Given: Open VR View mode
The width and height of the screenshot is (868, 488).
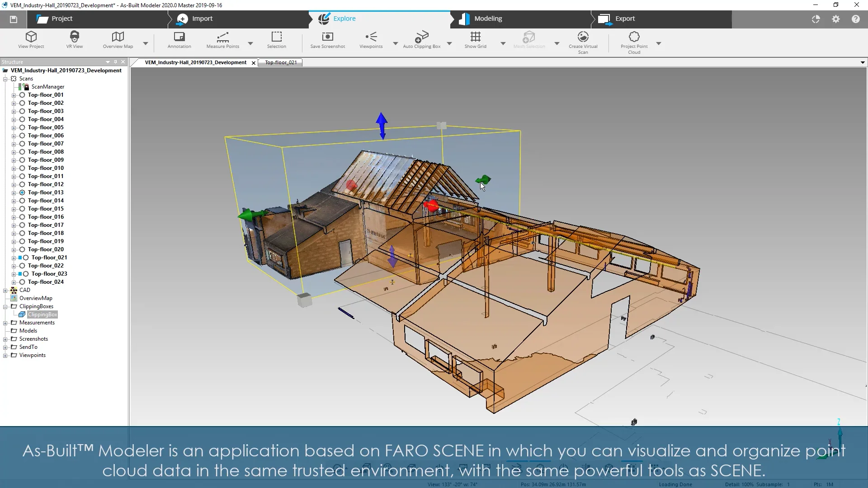Looking at the screenshot, I should 75,37.
